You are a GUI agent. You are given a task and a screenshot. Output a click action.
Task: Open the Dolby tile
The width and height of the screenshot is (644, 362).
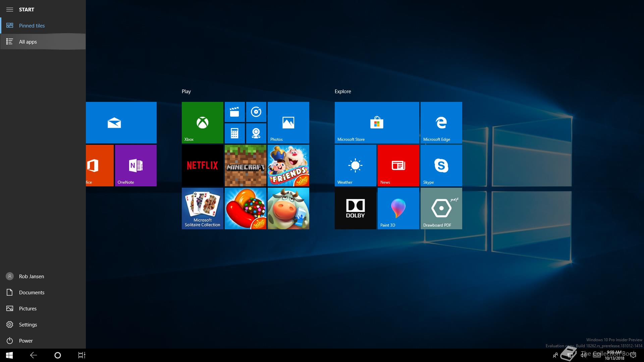point(355,208)
